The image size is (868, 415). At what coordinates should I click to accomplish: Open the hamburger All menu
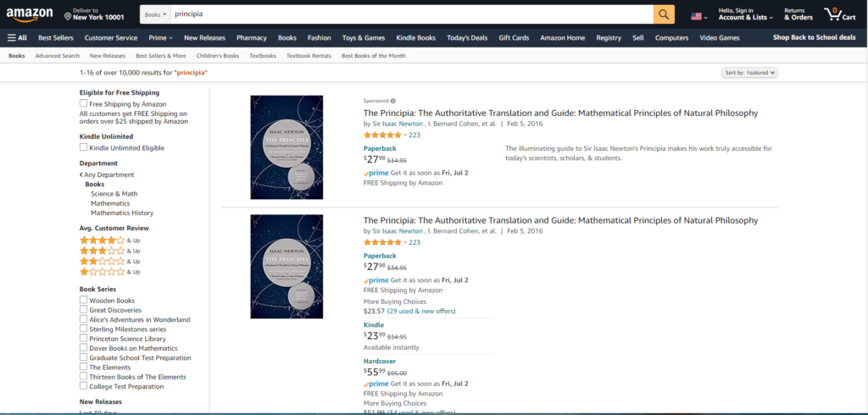(x=17, y=37)
